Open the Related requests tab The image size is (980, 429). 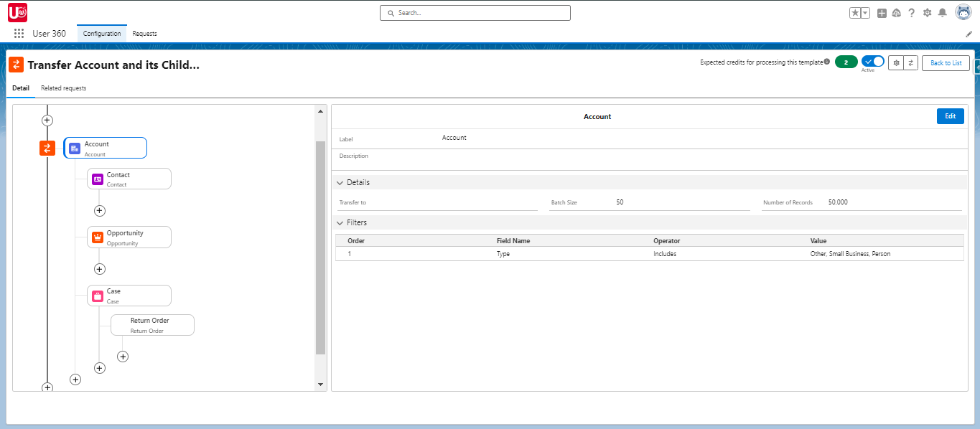(63, 88)
